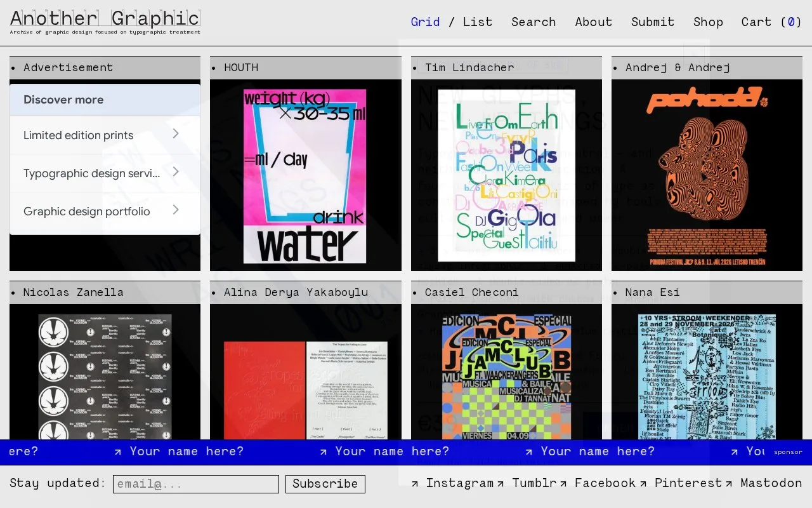This screenshot has height=508, width=812.
Task: Switch to Grid view
Action: coord(425,22)
